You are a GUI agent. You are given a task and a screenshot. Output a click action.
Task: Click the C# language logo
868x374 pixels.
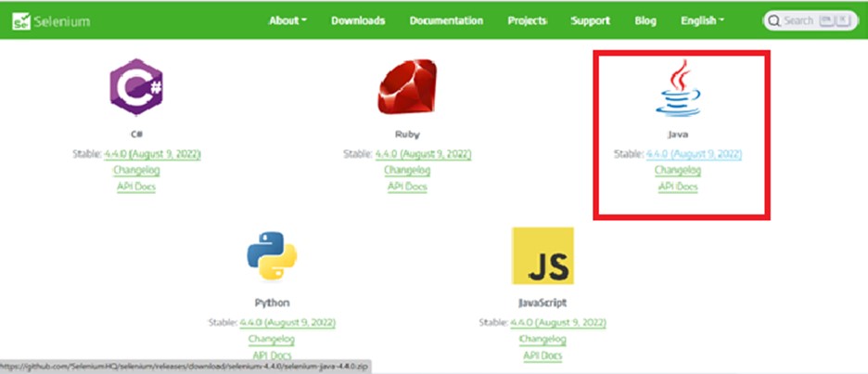tap(136, 86)
